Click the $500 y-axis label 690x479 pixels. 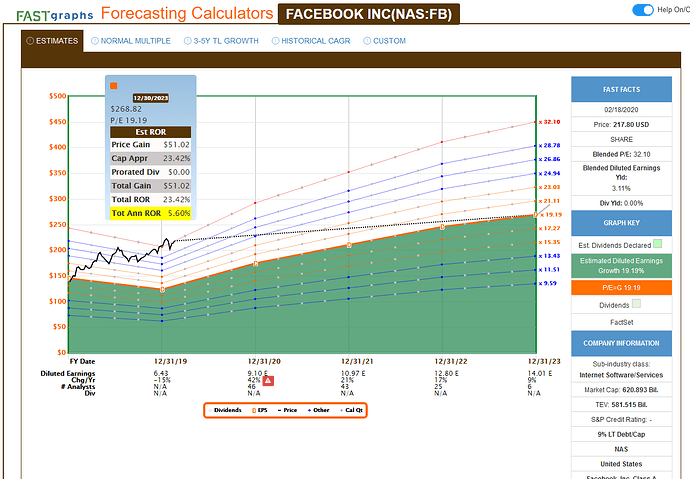[58, 96]
